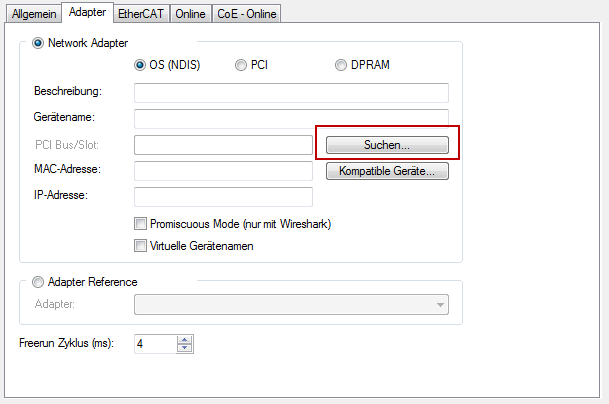This screenshot has height=404, width=609.
Task: Select the Online tab
Action: coord(192,14)
